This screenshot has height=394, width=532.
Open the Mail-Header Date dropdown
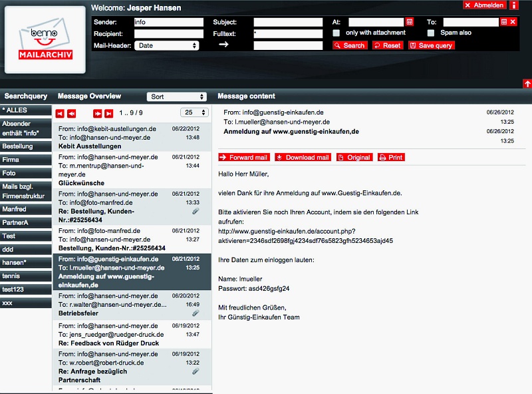coord(167,45)
